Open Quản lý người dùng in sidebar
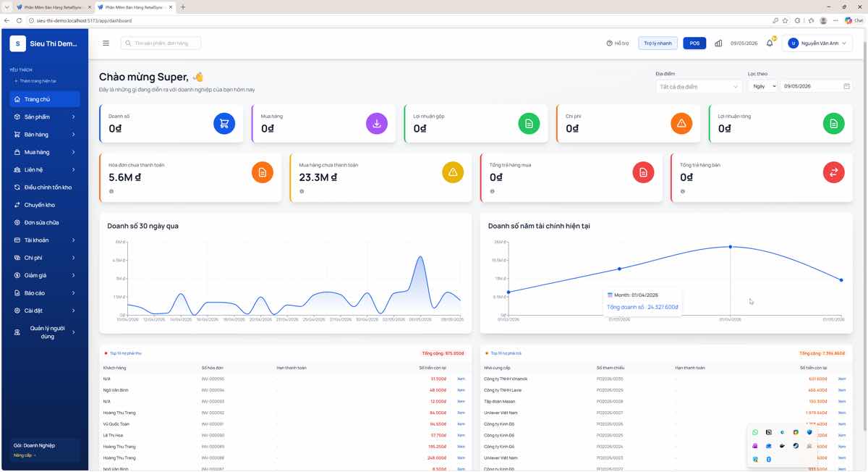The image size is (868, 472). coord(45,332)
